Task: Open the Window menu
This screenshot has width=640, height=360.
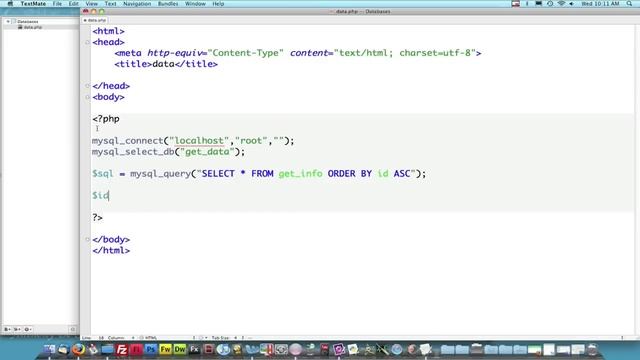Action: 195,4
